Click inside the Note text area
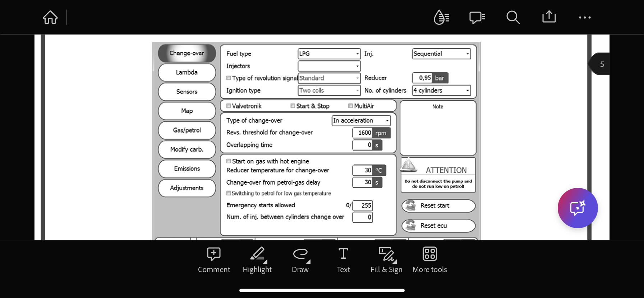The image size is (644, 298). click(x=438, y=128)
